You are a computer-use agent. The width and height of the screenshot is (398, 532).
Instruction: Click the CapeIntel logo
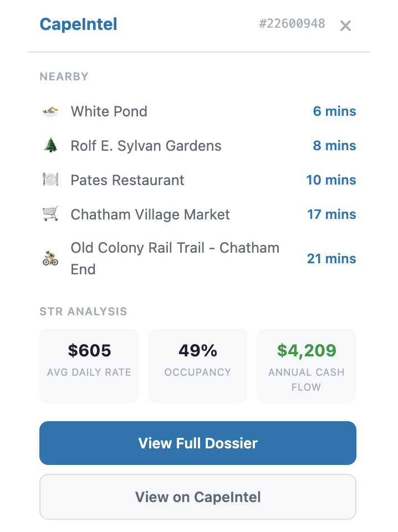[78, 24]
